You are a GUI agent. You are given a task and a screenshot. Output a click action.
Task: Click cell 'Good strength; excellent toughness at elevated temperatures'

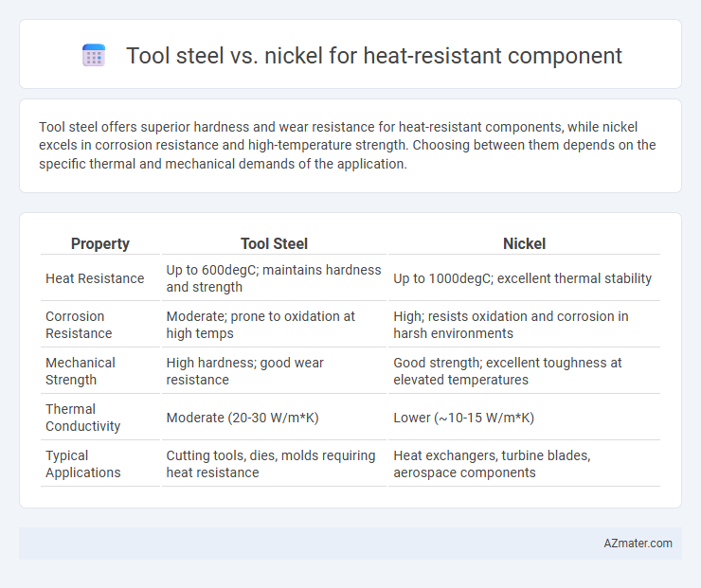coord(524,371)
